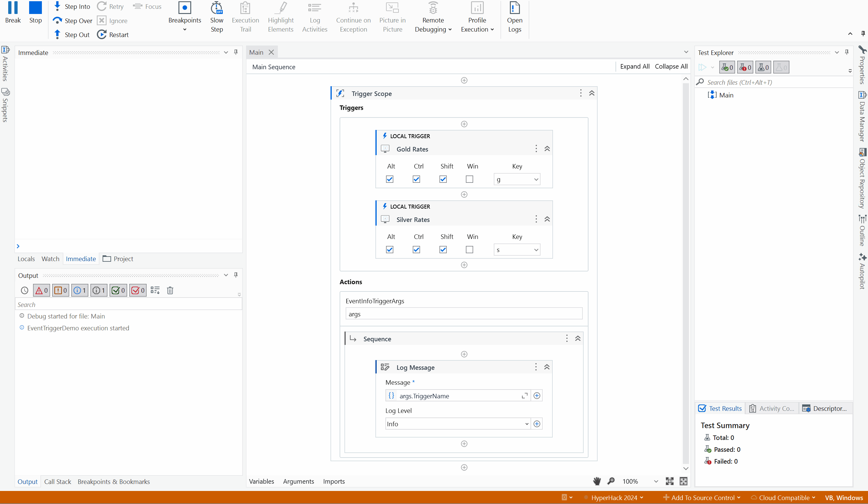Collapse the Trigger Scope activity

tap(592, 93)
